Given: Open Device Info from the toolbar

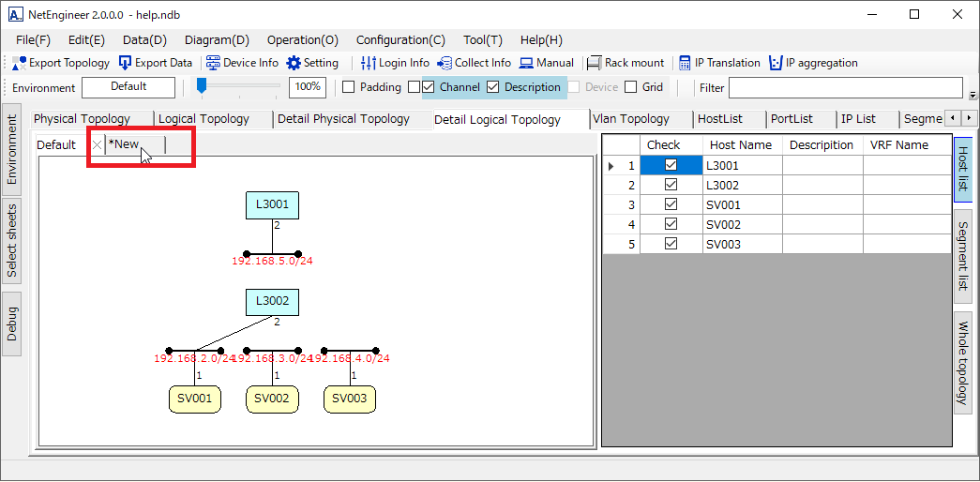Looking at the screenshot, I should pos(213,63).
